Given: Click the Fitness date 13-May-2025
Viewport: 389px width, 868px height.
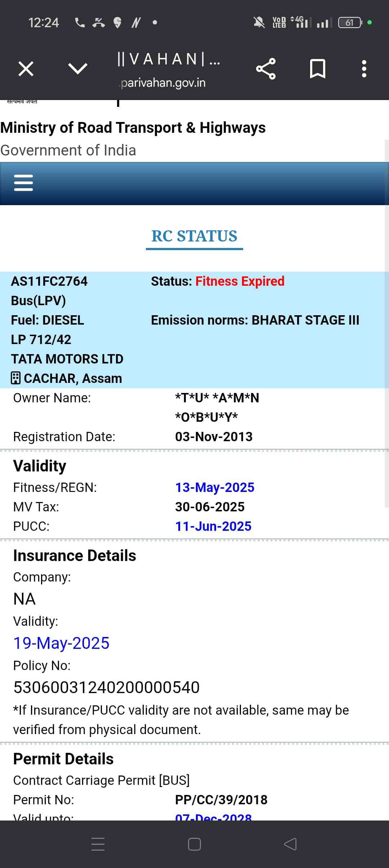Looking at the screenshot, I should (215, 487).
